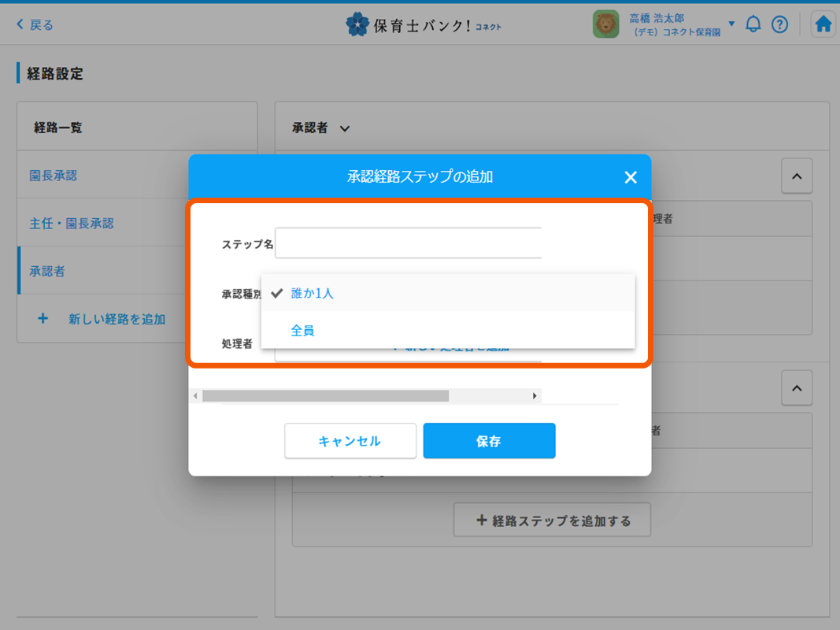This screenshot has height=630, width=840.
Task: Open notifications bell icon
Action: (753, 24)
